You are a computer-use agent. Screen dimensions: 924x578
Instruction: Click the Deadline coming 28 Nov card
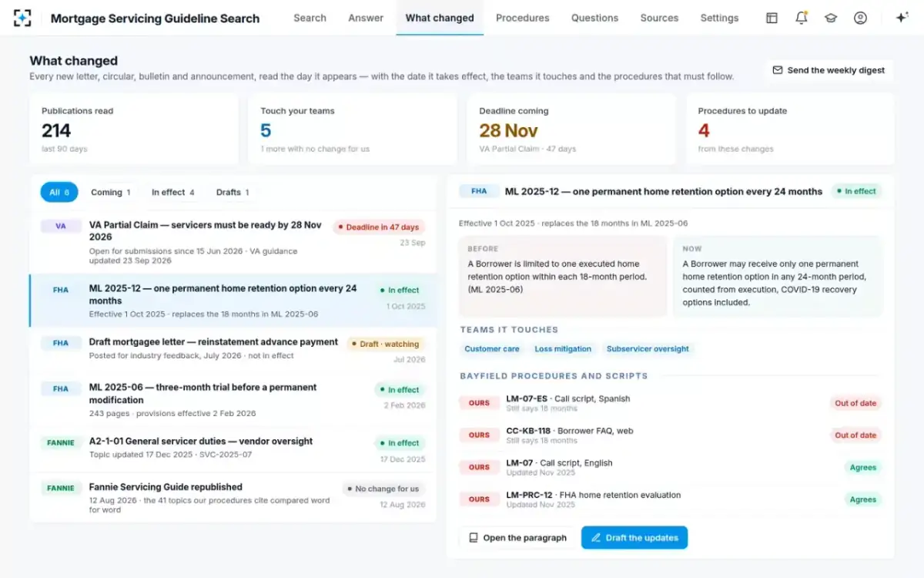point(571,129)
